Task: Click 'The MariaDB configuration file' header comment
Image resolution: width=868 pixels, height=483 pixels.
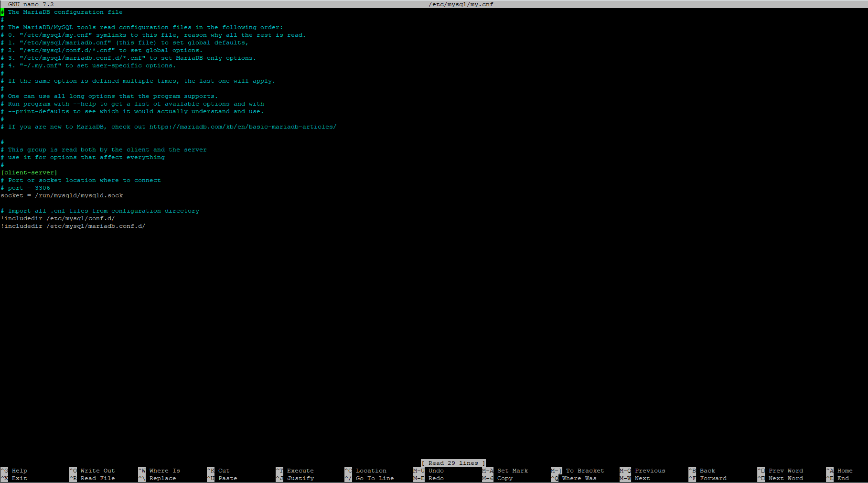Action: click(62, 12)
